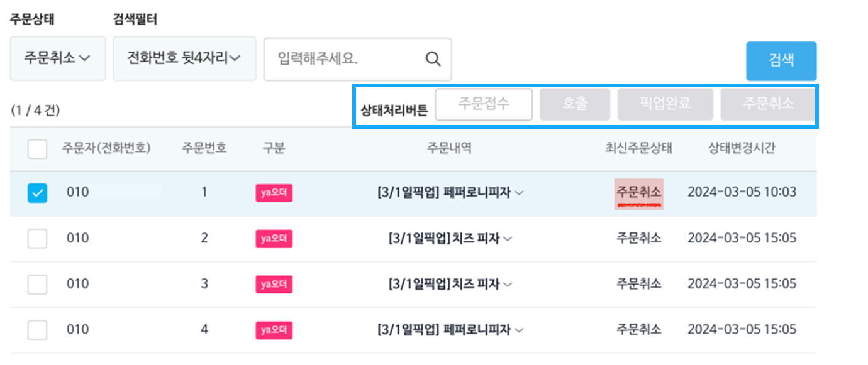Click the 주문접수 status button
The image size is (868, 365).
484,104
